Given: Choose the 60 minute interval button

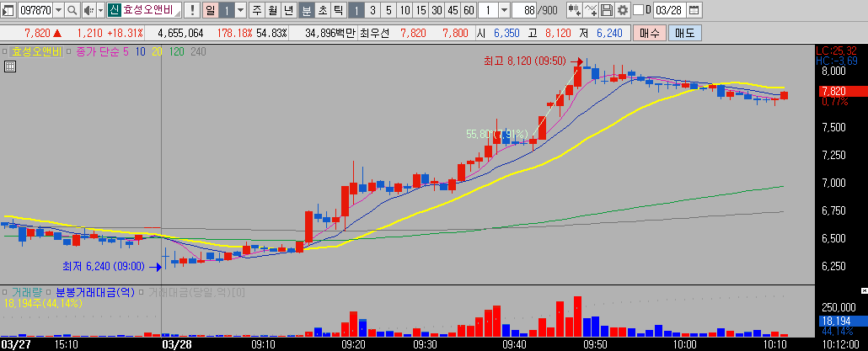Looking at the screenshot, I should click(469, 10).
